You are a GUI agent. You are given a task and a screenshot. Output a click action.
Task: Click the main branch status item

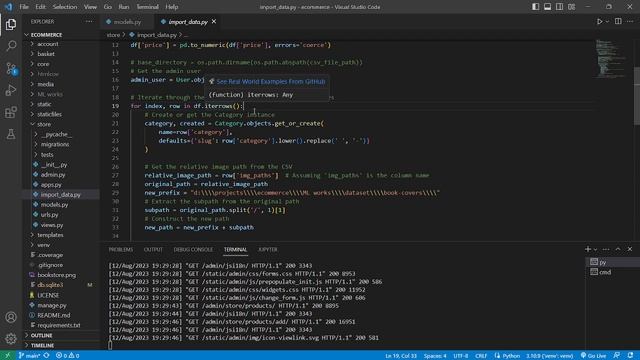pos(29,356)
